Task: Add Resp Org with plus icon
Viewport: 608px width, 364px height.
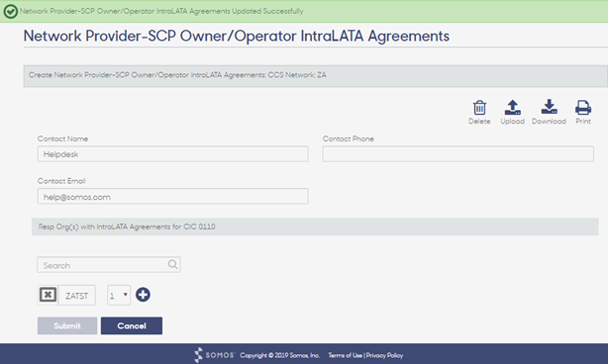Action: [x=143, y=295]
